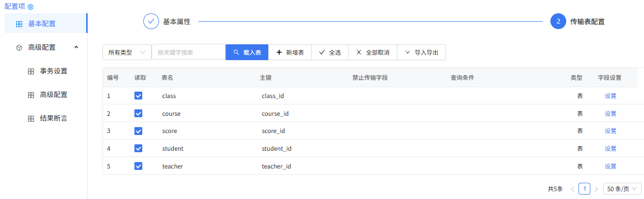The height and width of the screenshot is (199, 644).
Task: Open 设置 link for the student table
Action: (611, 149)
